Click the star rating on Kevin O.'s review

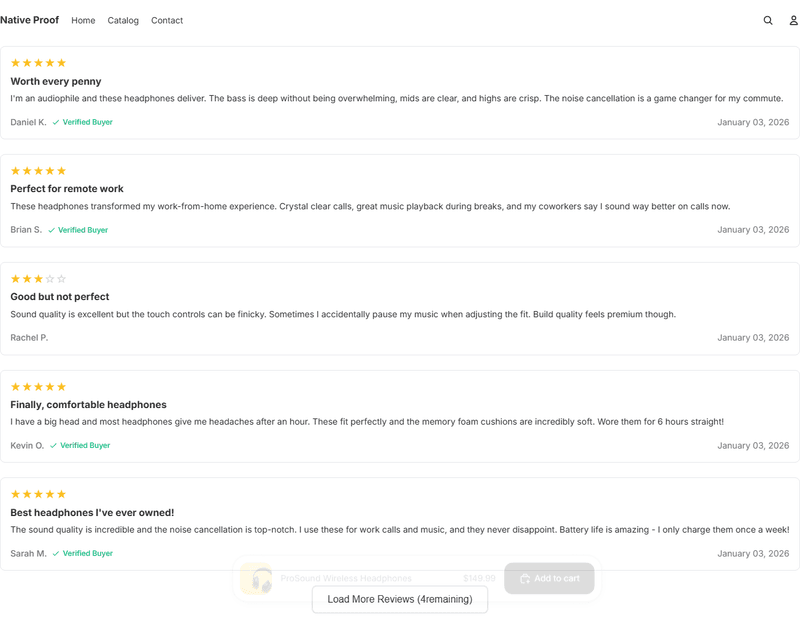tap(37, 387)
